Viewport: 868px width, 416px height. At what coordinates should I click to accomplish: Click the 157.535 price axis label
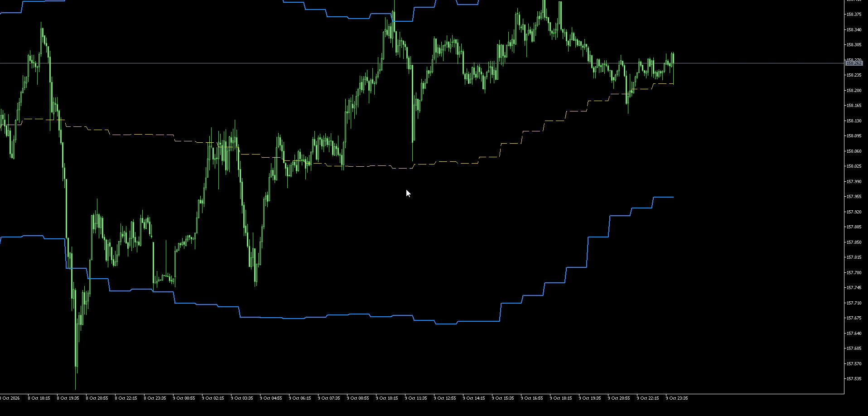[x=854, y=379]
